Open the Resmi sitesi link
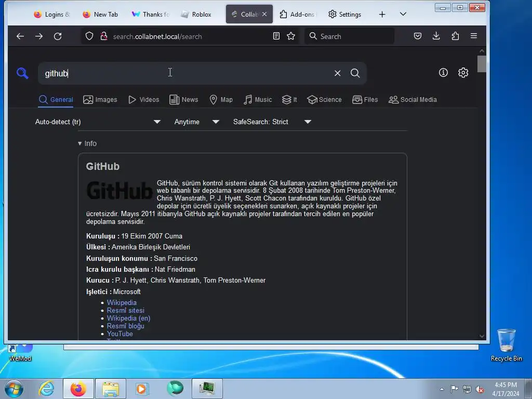Screen dimensions: 532x399 click(126, 311)
